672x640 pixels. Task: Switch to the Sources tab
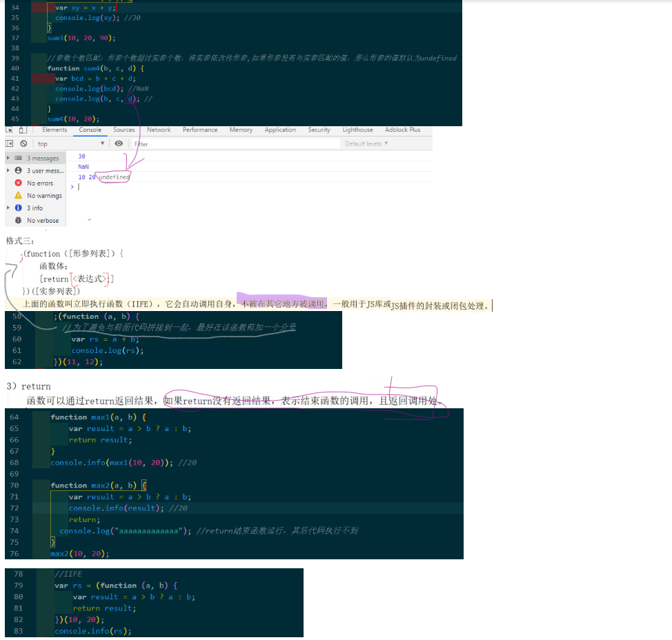(x=124, y=130)
